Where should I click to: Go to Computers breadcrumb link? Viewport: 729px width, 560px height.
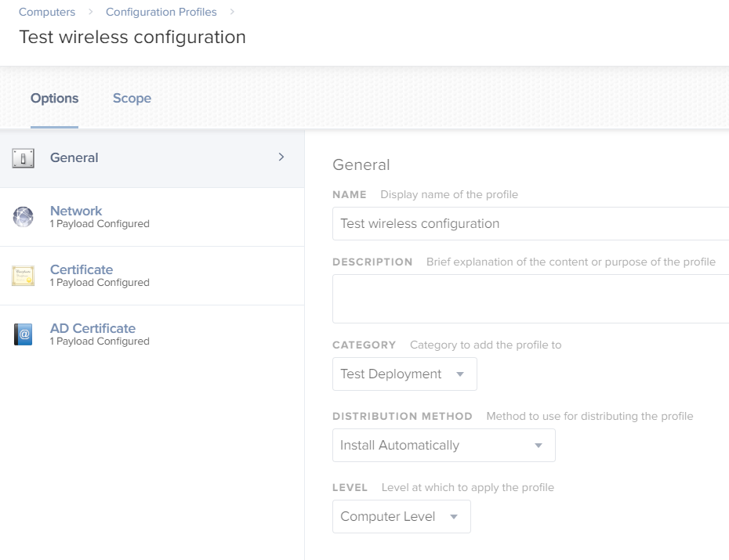pyautogui.click(x=47, y=12)
